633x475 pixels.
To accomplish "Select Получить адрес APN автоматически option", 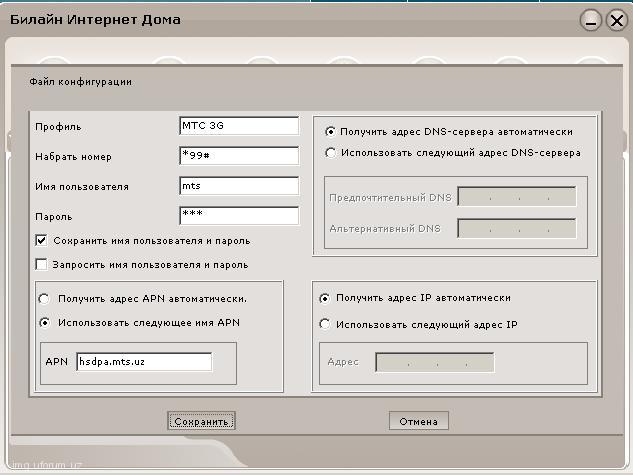I will click(x=44, y=299).
